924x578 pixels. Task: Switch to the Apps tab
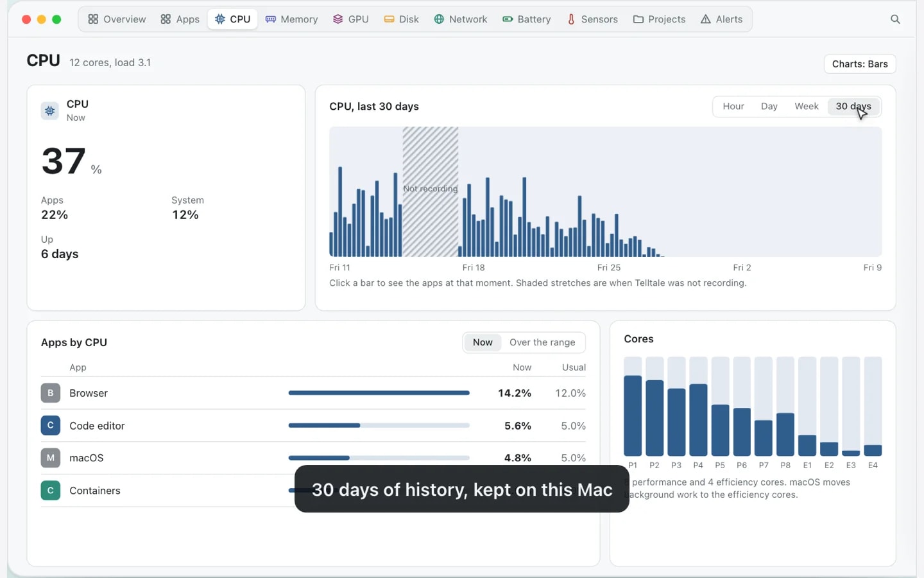tap(180, 19)
